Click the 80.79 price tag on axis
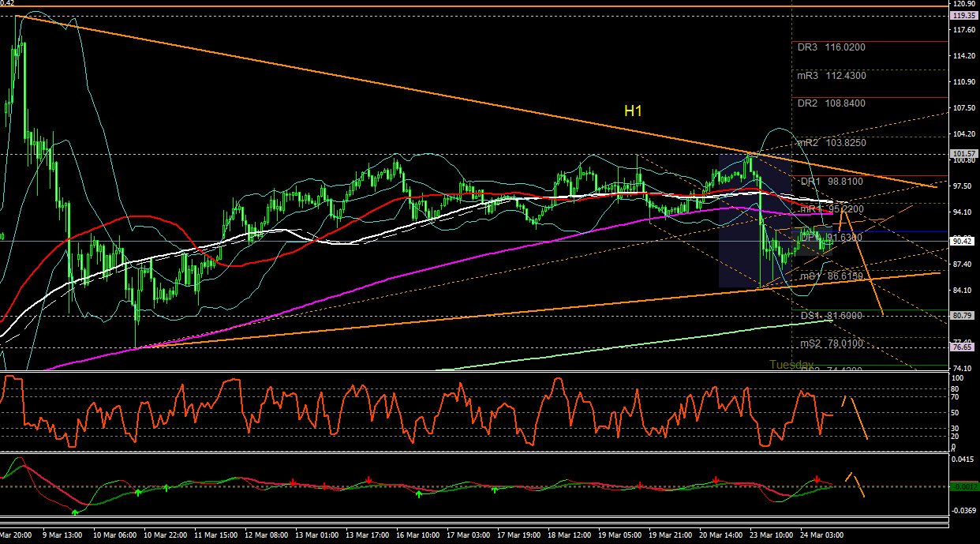The height and width of the screenshot is (544, 980). pos(964,316)
